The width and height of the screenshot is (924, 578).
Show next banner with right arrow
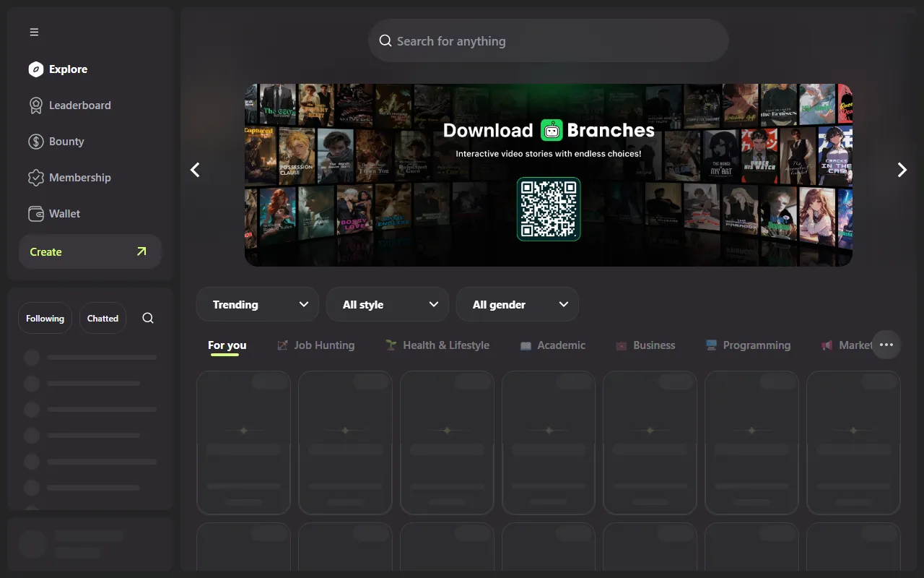[x=902, y=170]
